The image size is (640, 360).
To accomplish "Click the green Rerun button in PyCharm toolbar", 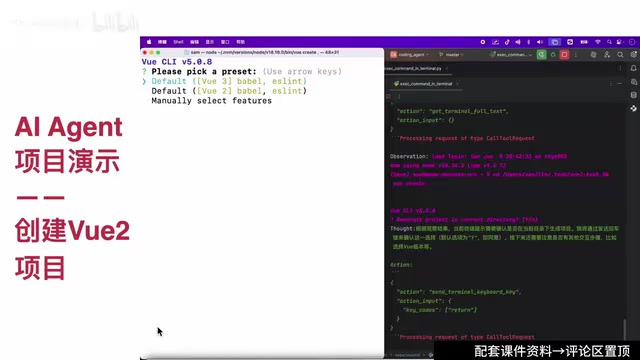I will click(x=542, y=55).
